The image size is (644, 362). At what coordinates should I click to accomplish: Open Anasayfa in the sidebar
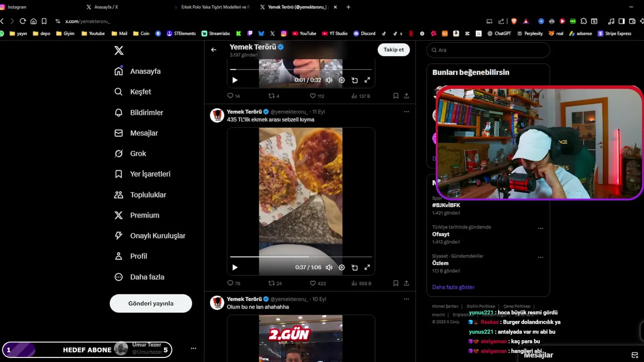pos(138,71)
